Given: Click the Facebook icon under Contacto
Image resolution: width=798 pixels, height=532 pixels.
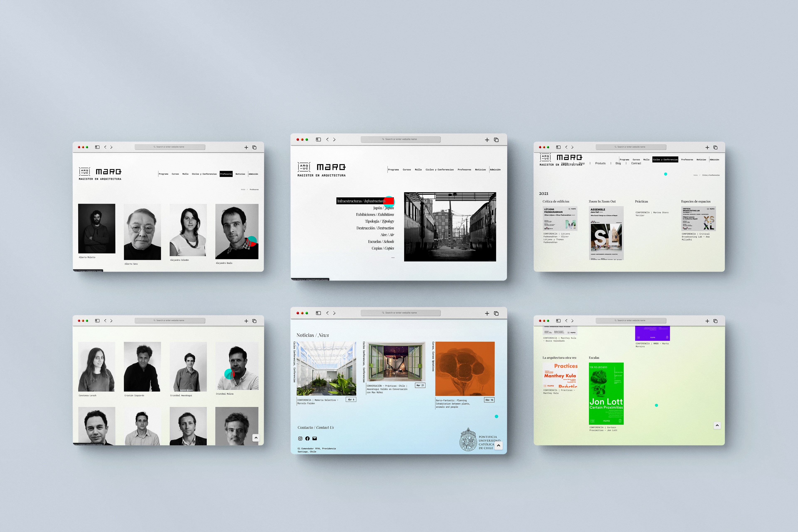Looking at the screenshot, I should 307,438.
